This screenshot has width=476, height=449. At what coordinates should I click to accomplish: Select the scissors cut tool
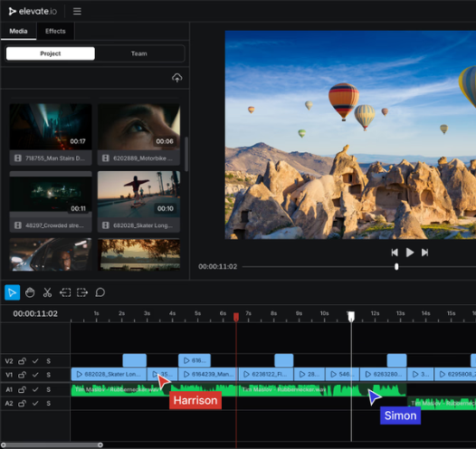47,292
